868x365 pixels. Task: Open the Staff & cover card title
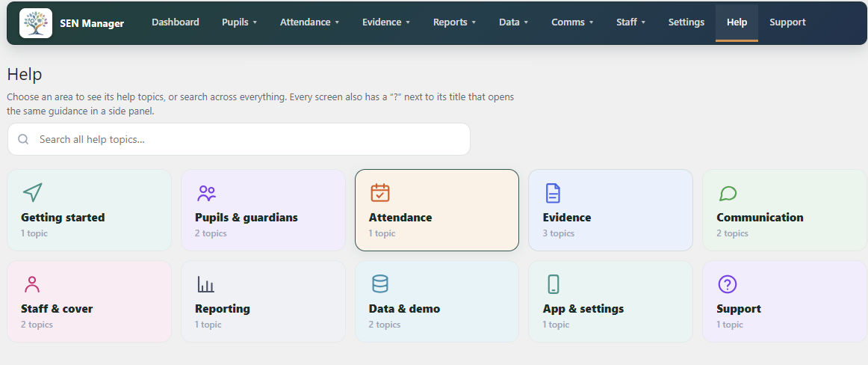point(57,308)
